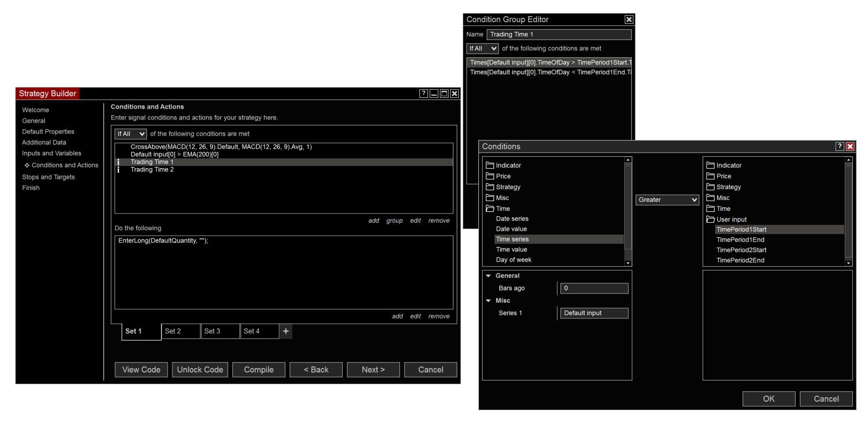Viewport: 868px width, 440px height.
Task: Click group icon beside Trading Time 1
Action: 118,162
